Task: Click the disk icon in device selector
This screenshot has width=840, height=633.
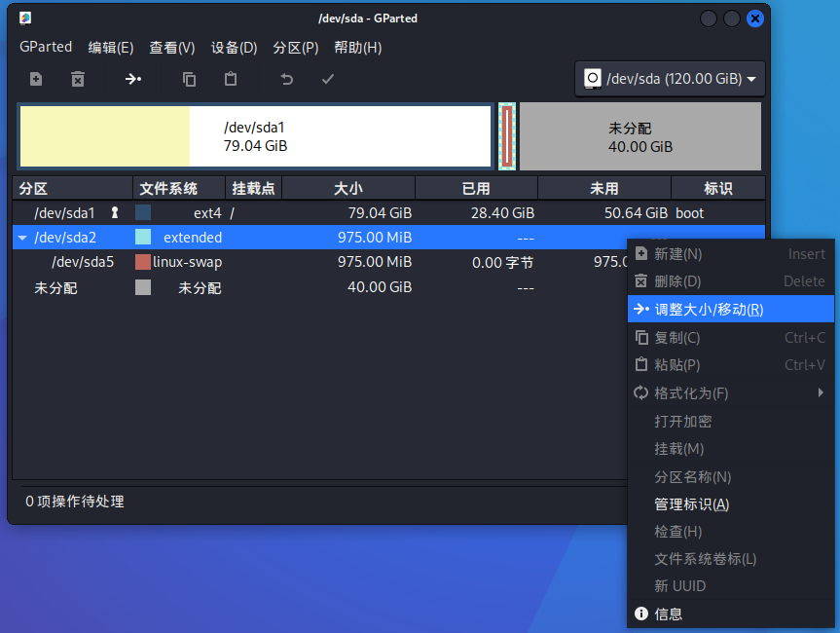Action: (x=593, y=79)
